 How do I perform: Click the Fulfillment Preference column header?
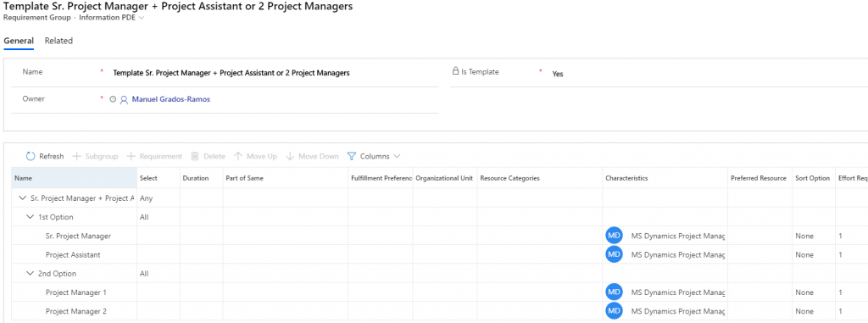pos(381,178)
